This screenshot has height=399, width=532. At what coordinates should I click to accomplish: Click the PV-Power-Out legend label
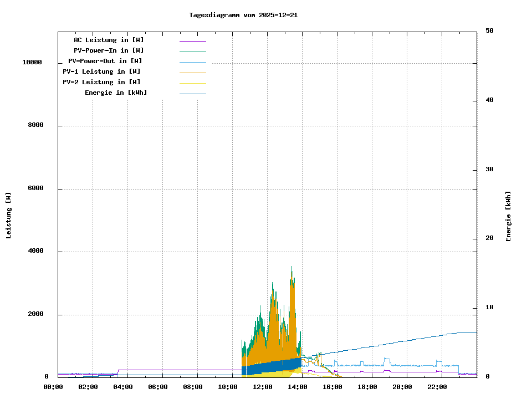(105, 61)
